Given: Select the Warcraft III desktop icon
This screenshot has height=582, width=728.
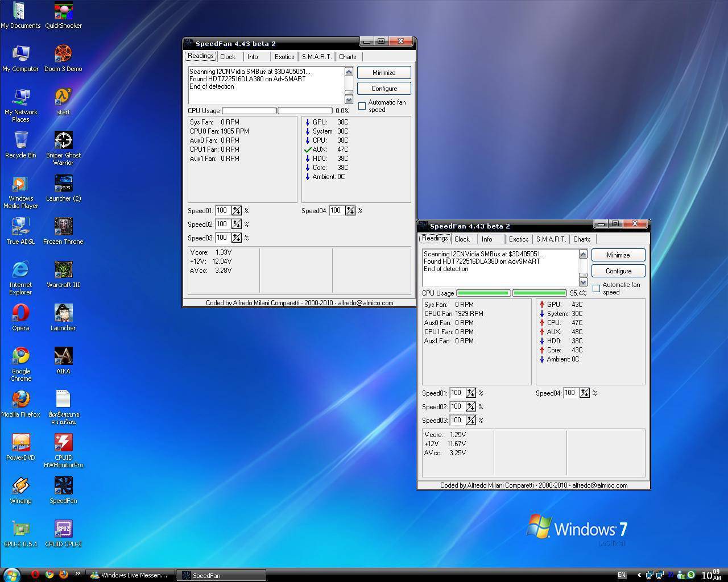Looking at the screenshot, I should (63, 275).
